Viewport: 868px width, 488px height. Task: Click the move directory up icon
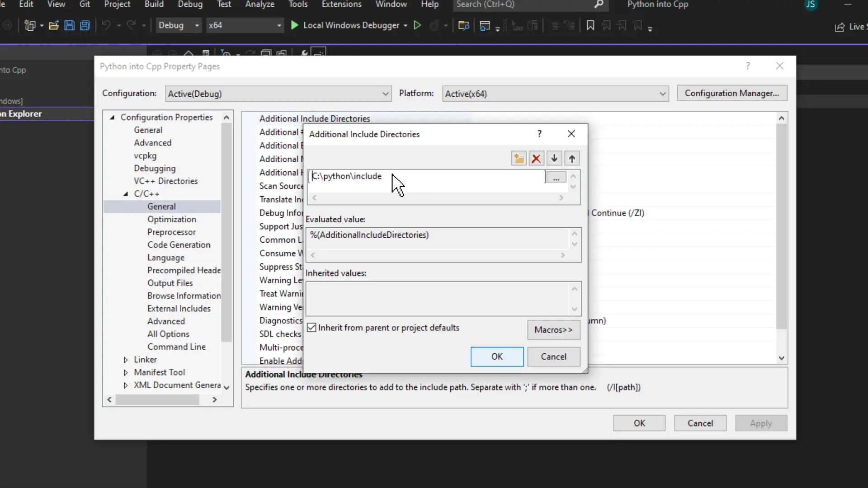[572, 159]
